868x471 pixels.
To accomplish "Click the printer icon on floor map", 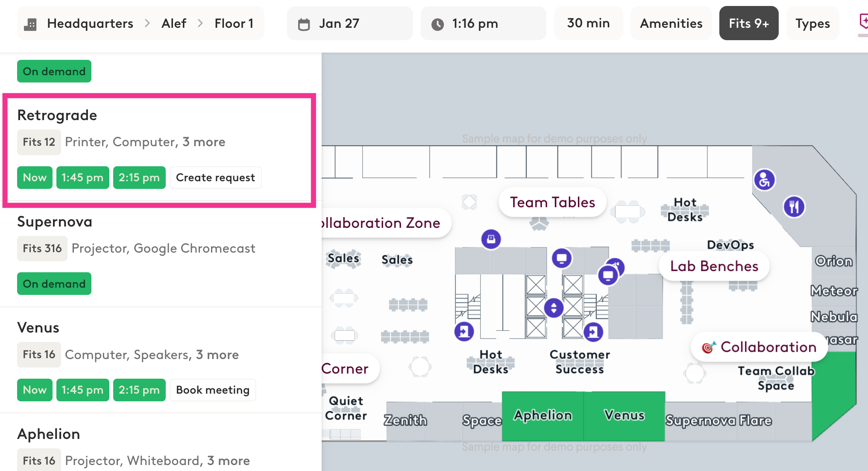I will 491,239.
